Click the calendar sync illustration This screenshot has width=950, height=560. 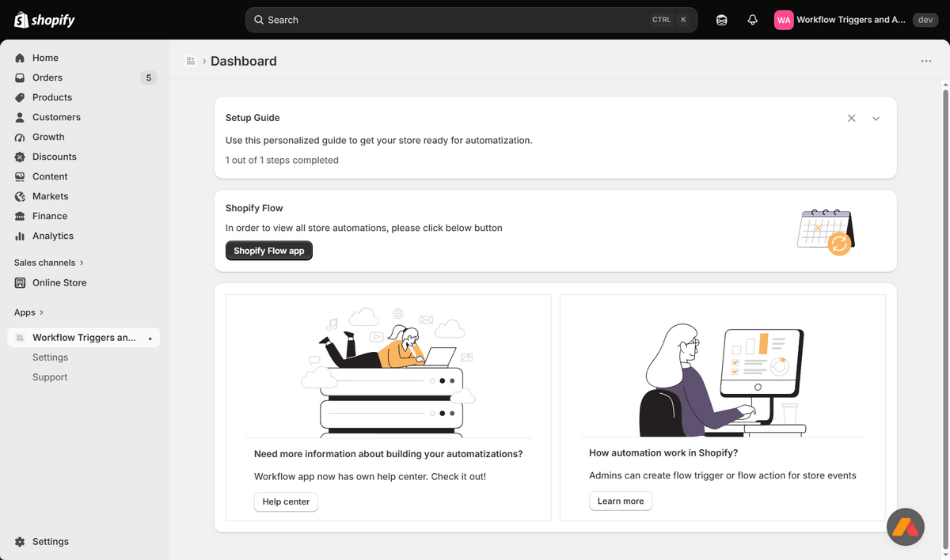pos(826,232)
